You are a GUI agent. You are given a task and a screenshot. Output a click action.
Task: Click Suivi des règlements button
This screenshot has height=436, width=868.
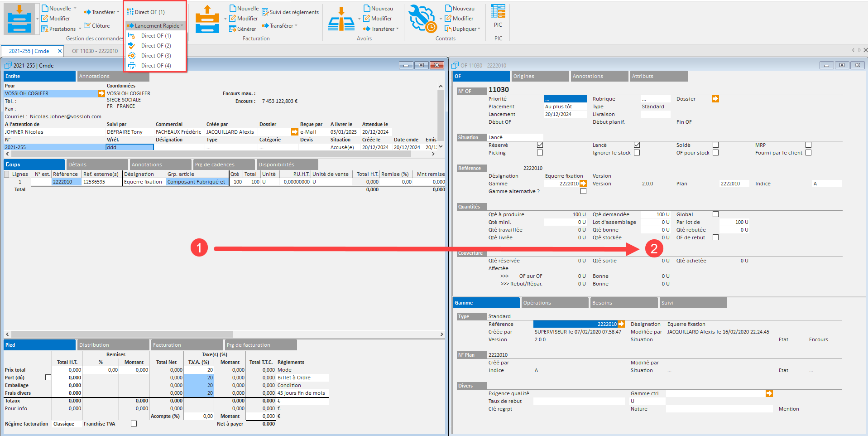(x=290, y=12)
